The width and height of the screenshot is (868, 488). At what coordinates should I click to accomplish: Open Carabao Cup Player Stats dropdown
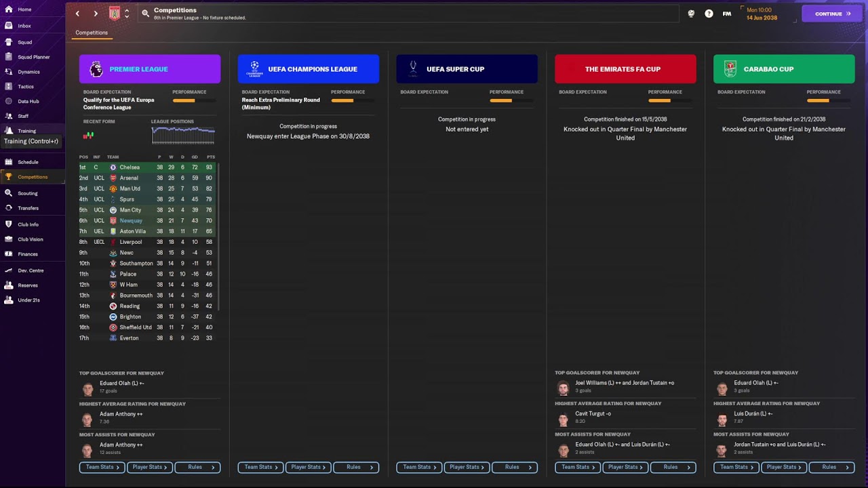click(785, 467)
